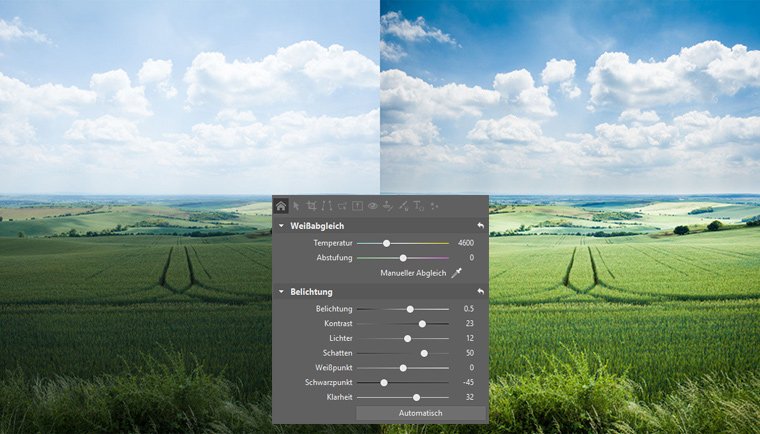This screenshot has width=760, height=434.
Task: Adjust the Schatten slider handle
Action: [x=424, y=354]
